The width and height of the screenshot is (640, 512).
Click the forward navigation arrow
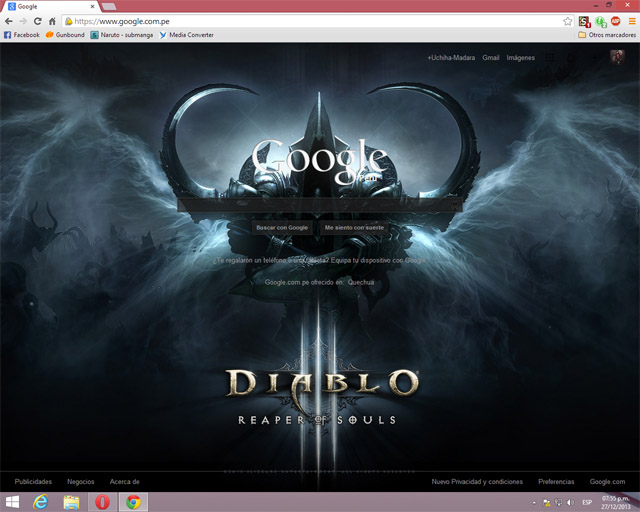[23, 21]
